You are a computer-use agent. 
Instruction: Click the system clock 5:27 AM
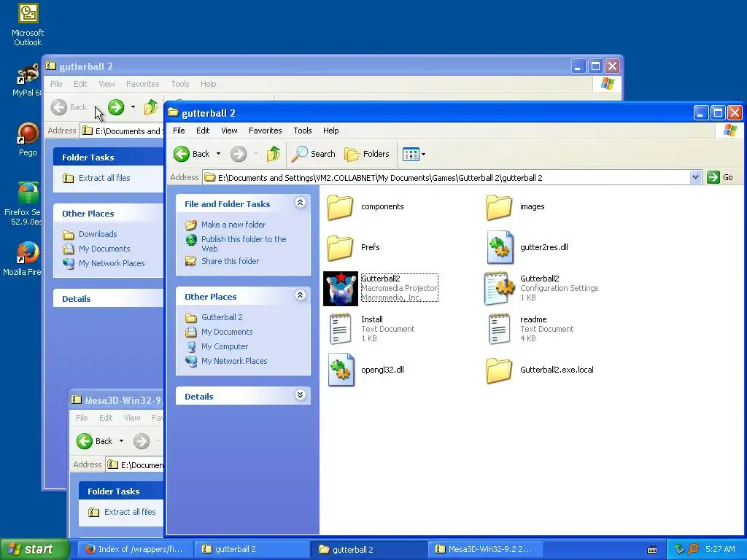click(x=720, y=549)
